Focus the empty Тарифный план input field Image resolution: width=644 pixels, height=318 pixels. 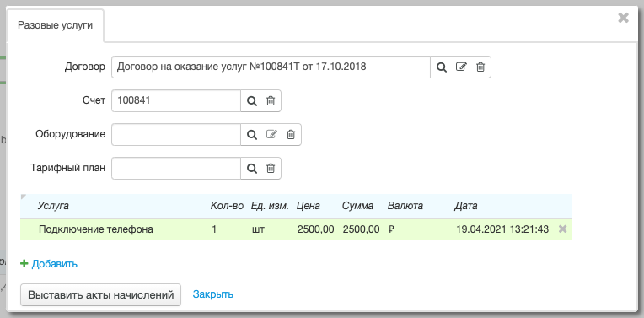click(x=176, y=168)
